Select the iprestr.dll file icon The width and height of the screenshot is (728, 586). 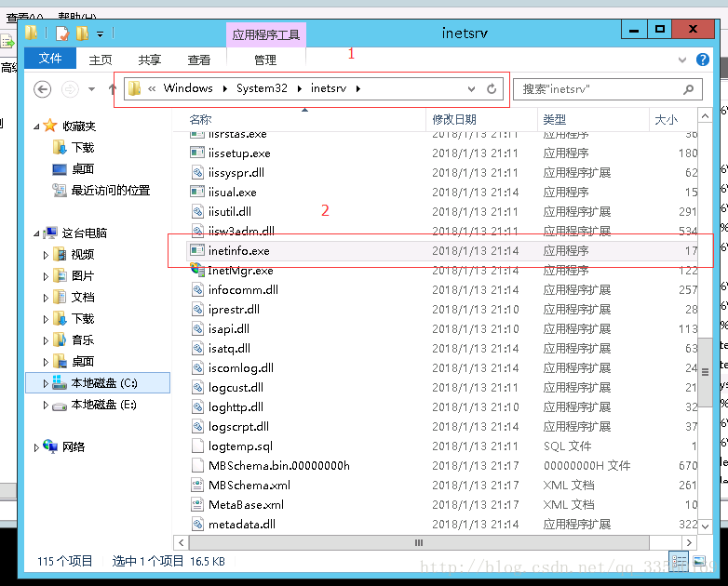pyautogui.click(x=197, y=309)
